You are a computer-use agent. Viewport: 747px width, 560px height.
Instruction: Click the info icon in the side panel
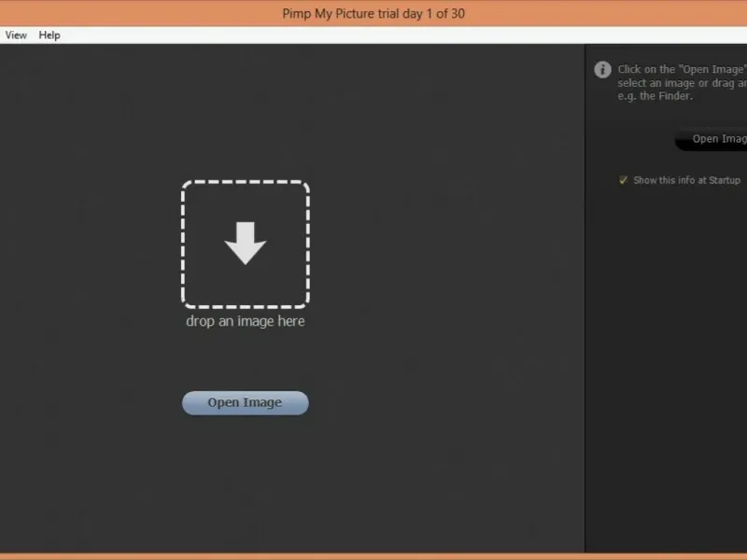602,69
